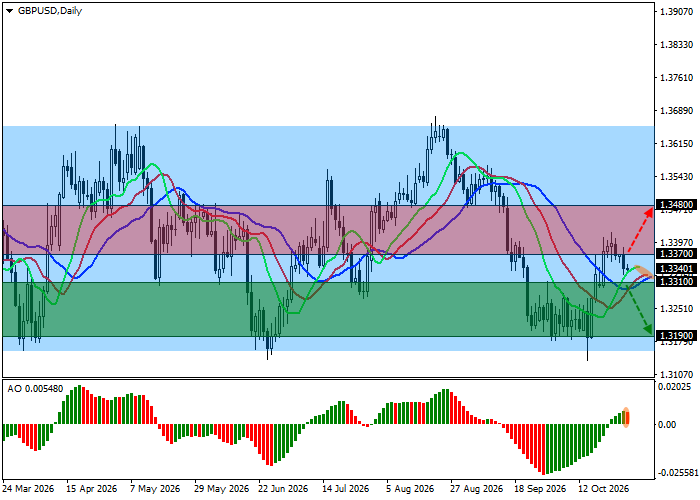Click the 1.35430 price axis value

point(677,177)
